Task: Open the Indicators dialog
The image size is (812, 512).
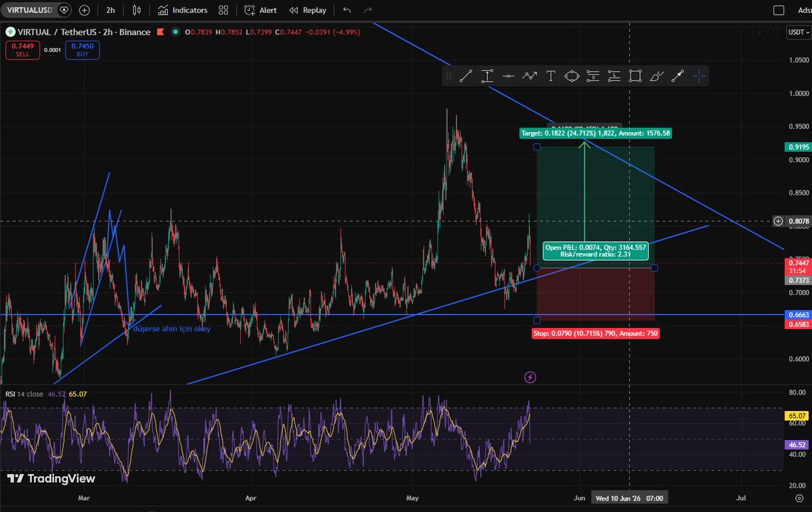Action: 183,10
